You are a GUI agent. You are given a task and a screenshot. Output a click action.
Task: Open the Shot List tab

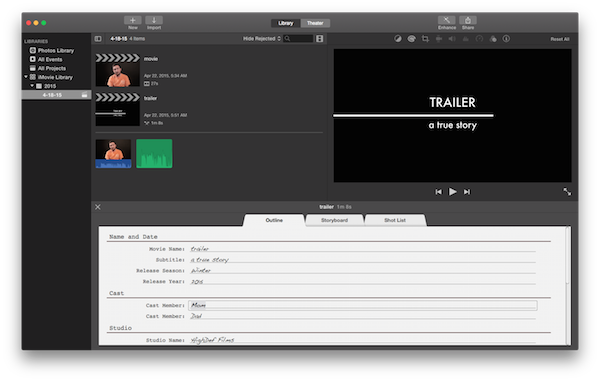coord(395,220)
